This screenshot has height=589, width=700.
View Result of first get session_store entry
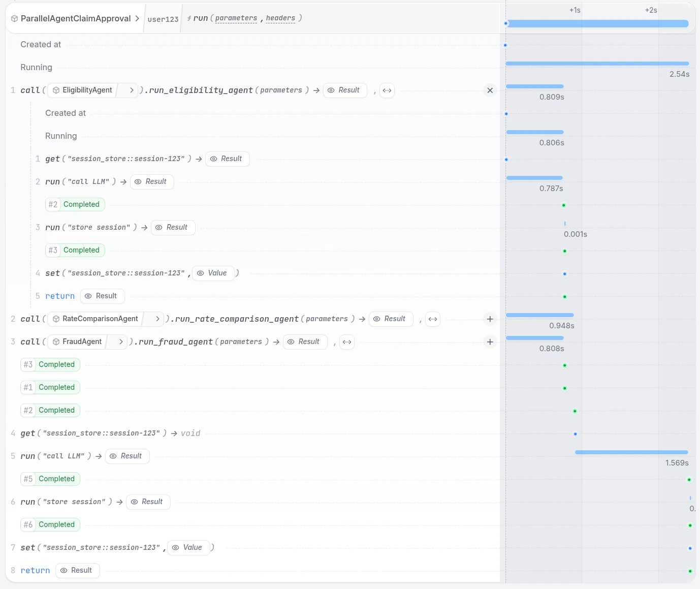tap(227, 159)
